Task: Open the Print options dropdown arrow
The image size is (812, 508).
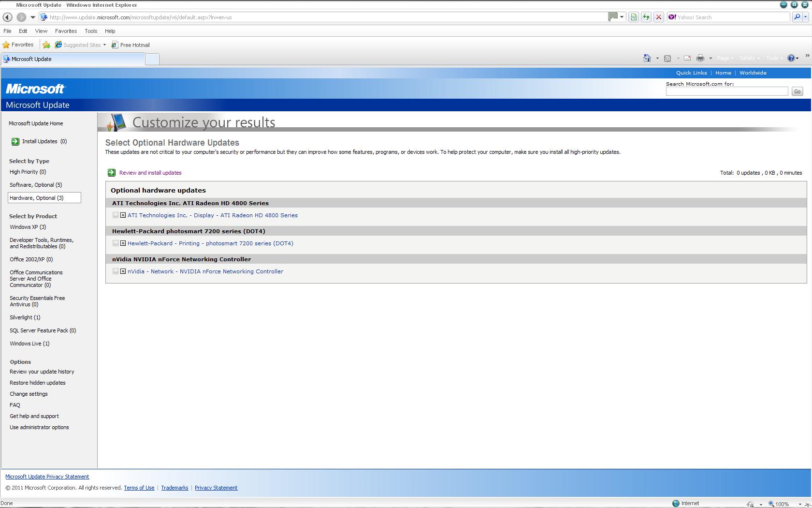Action: pyautogui.click(x=710, y=59)
